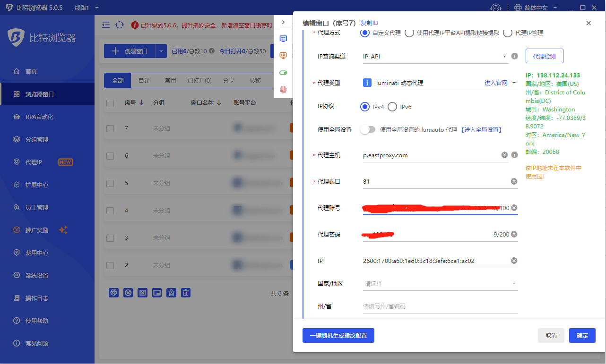The height and width of the screenshot is (364, 606).
Task: Sort by 窗口名称 using the arrow icon
Action: point(219,102)
